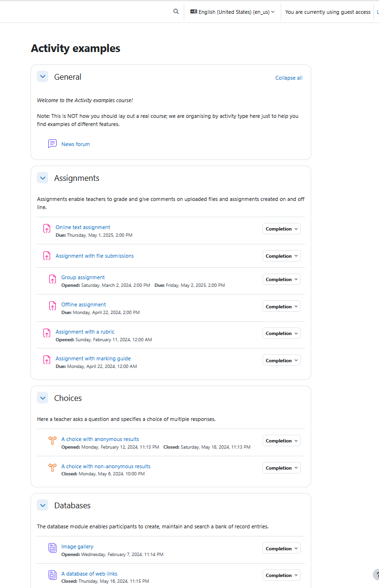Click the Image gallery database icon
Screen dimensions: 379x588
pyautogui.click(x=53, y=548)
